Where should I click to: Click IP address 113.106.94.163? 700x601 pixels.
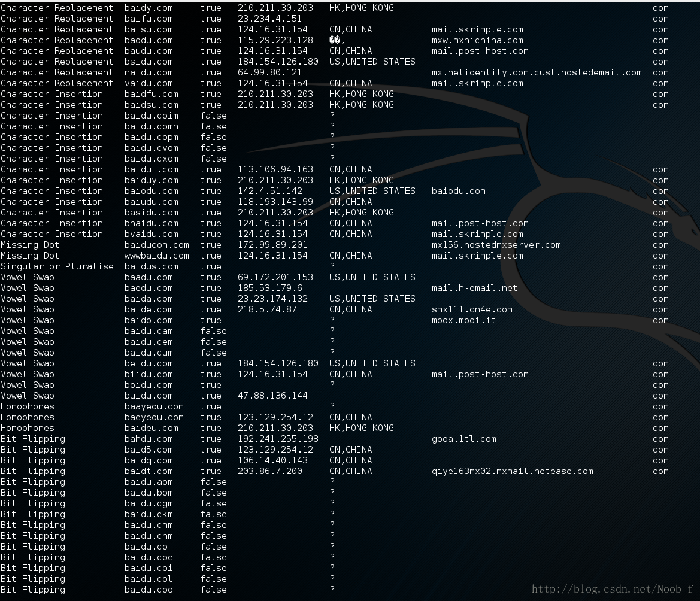[x=275, y=169]
